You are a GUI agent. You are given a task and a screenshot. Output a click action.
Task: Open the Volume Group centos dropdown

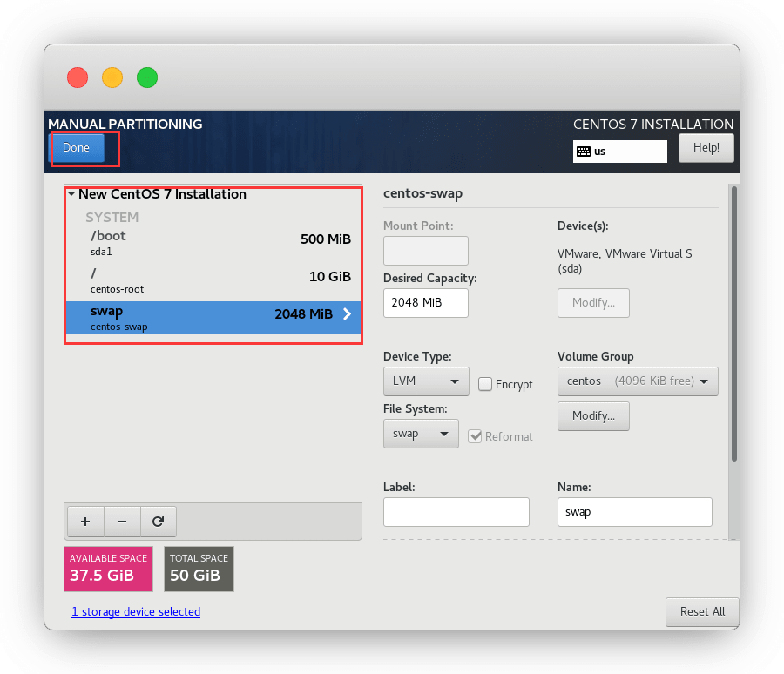point(638,381)
